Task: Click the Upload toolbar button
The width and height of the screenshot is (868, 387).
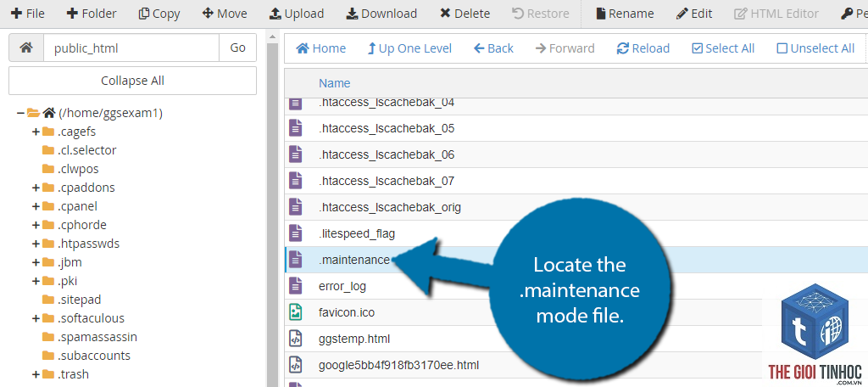Action: coord(297,14)
